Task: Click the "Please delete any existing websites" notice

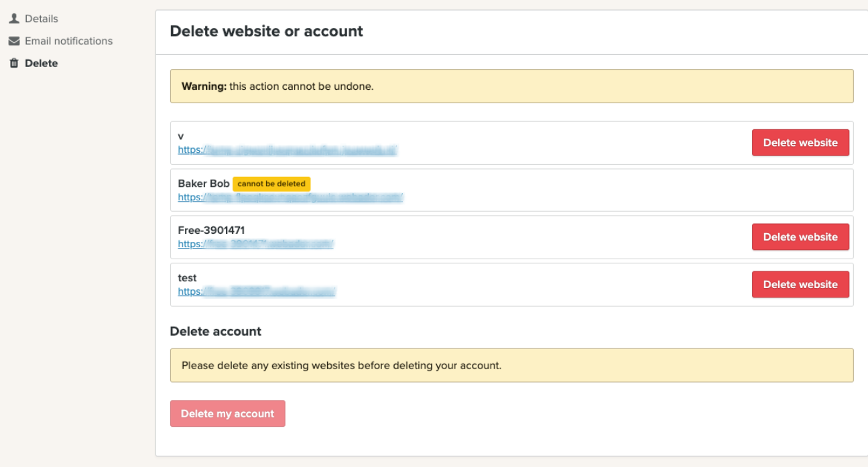Action: point(511,365)
